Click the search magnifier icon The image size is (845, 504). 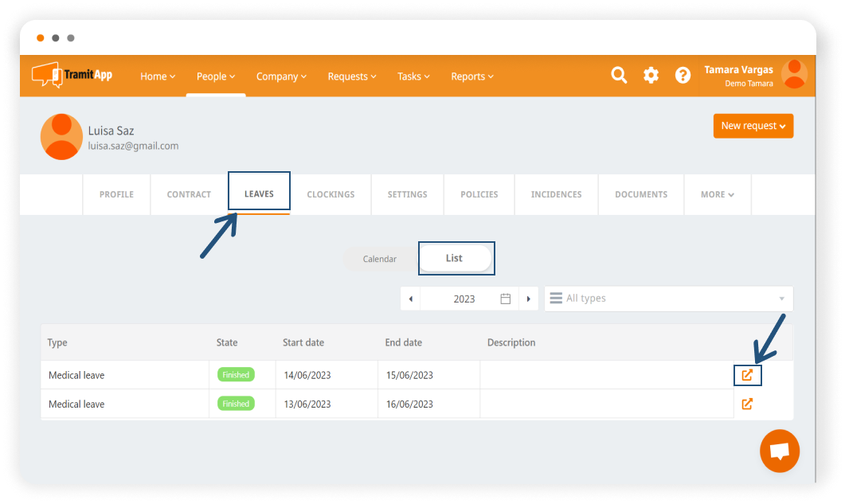(619, 76)
